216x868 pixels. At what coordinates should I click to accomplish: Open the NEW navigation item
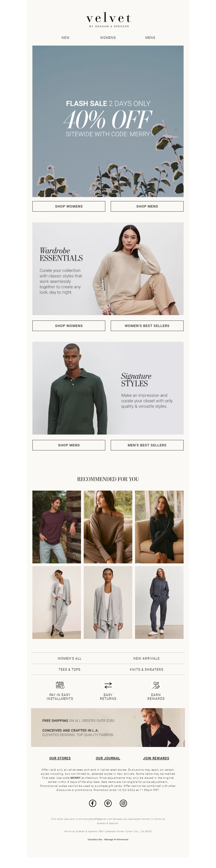click(65, 38)
